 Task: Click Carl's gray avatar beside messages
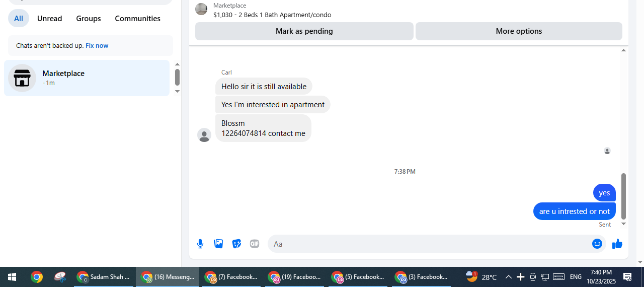[204, 135]
